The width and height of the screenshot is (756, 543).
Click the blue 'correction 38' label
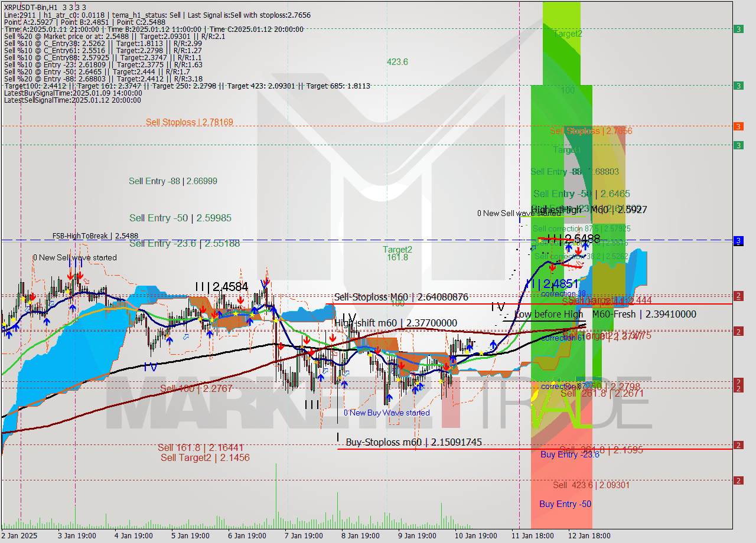pos(563,294)
